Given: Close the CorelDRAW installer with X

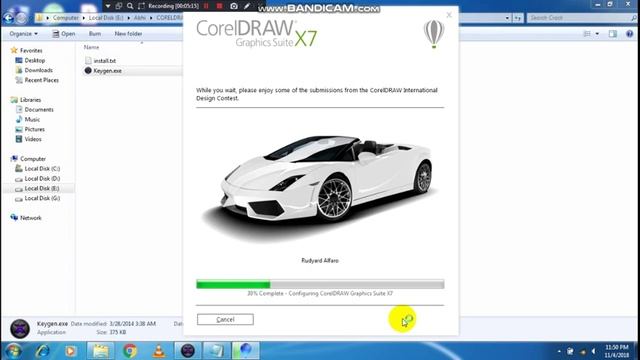Looking at the screenshot, I should click(x=449, y=15).
